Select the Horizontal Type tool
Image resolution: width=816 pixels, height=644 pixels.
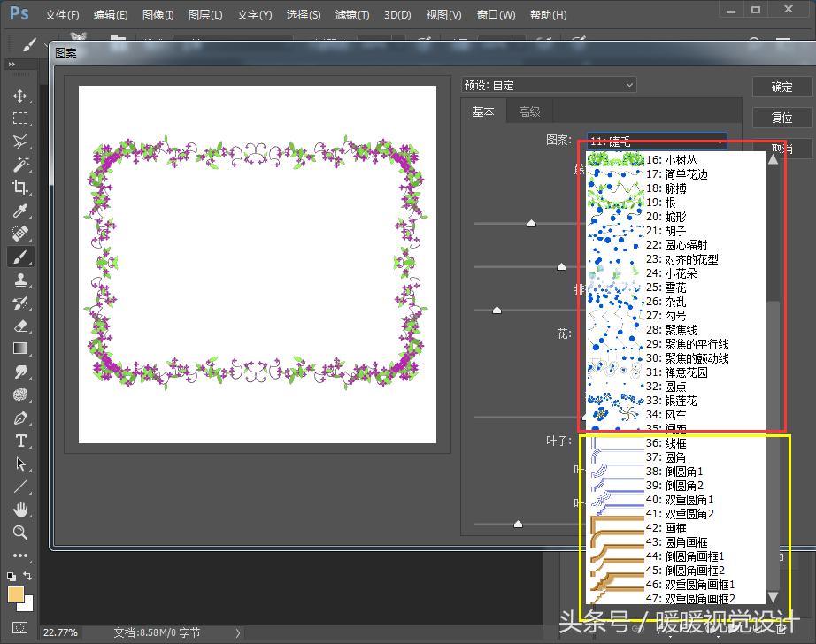[20, 441]
